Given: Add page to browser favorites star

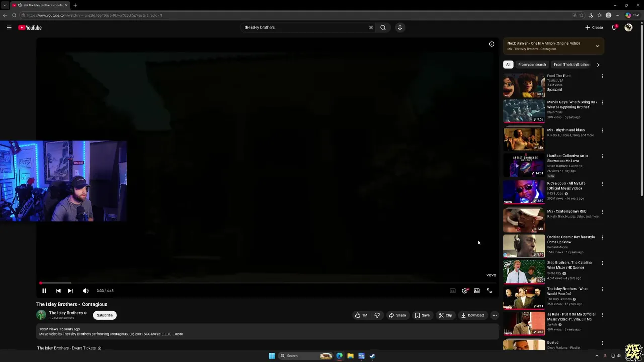Looking at the screenshot, I should tap(582, 15).
